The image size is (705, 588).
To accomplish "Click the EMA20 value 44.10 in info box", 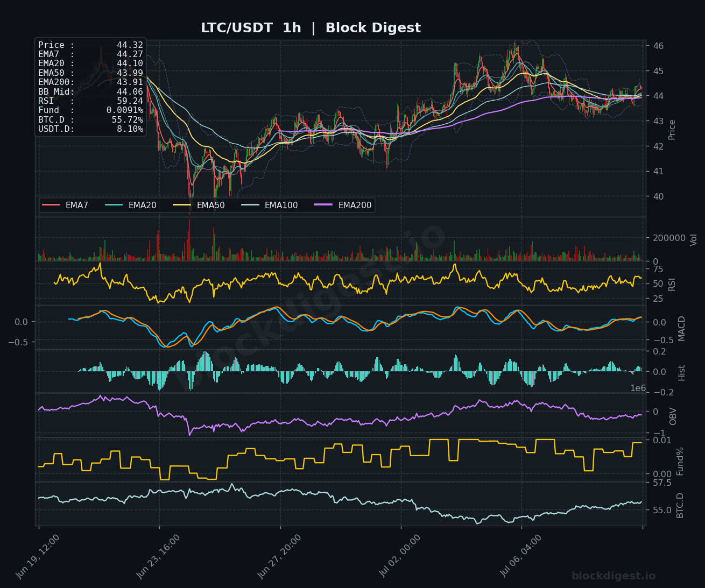I will pyautogui.click(x=130, y=63).
